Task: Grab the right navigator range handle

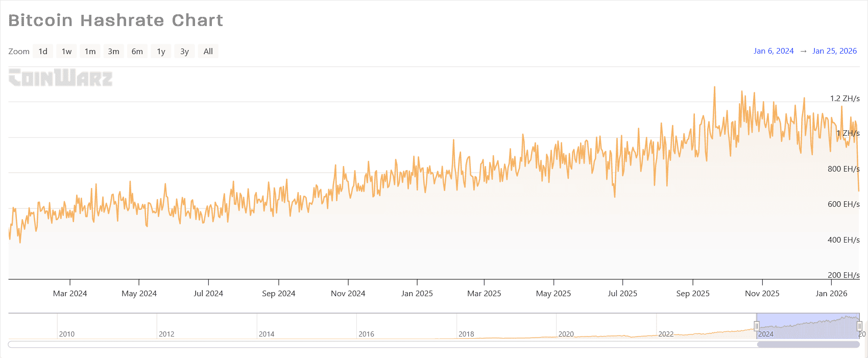Action: (x=859, y=326)
